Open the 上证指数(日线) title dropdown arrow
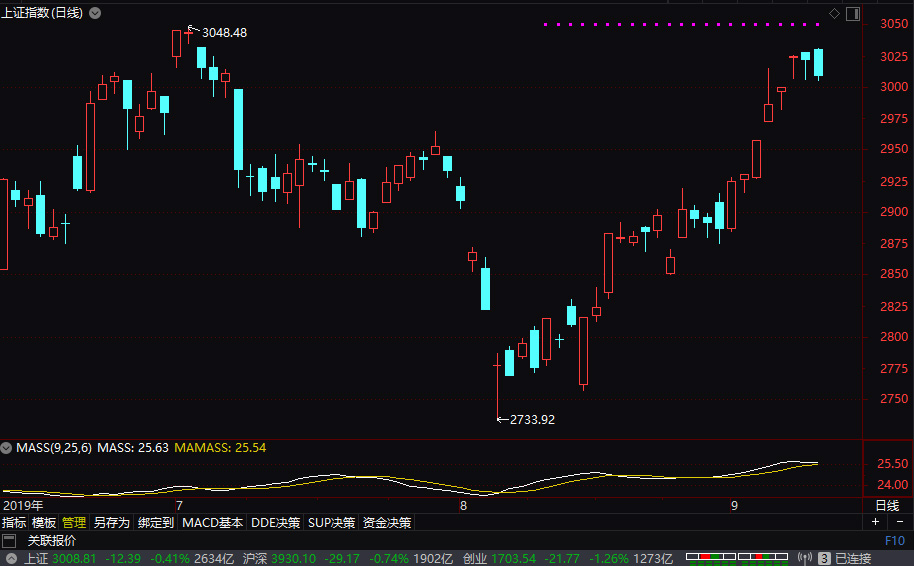 (x=95, y=13)
